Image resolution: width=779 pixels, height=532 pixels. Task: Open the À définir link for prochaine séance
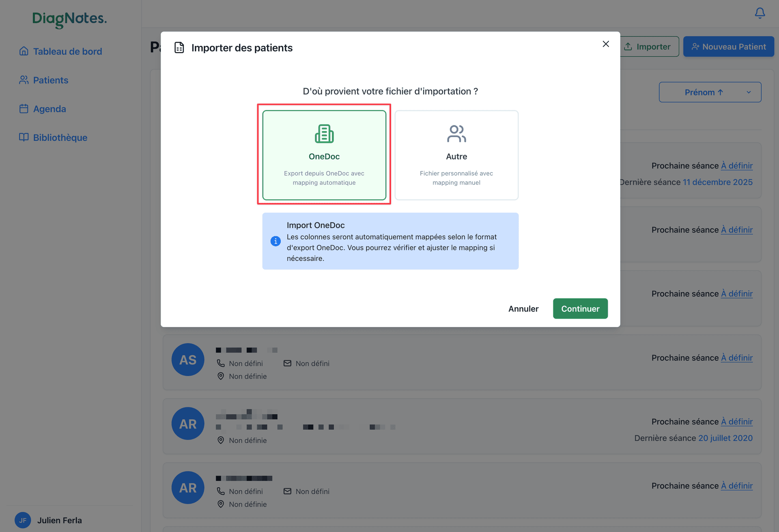(737, 166)
